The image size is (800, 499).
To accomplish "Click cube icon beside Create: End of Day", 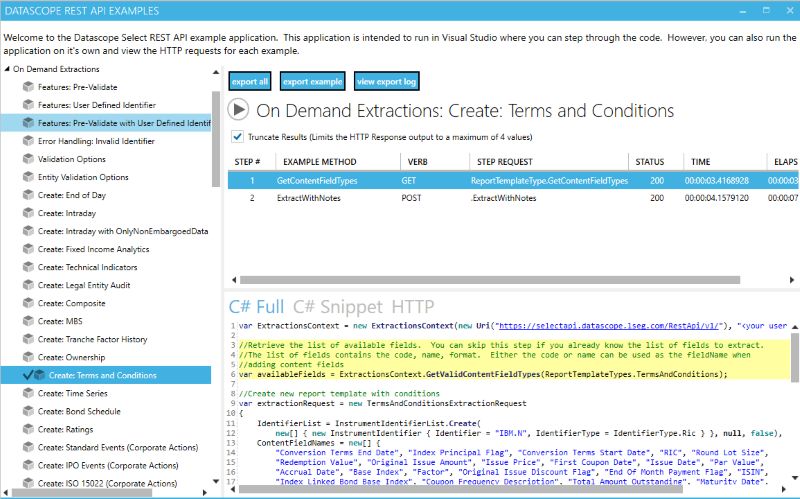I will (28, 195).
